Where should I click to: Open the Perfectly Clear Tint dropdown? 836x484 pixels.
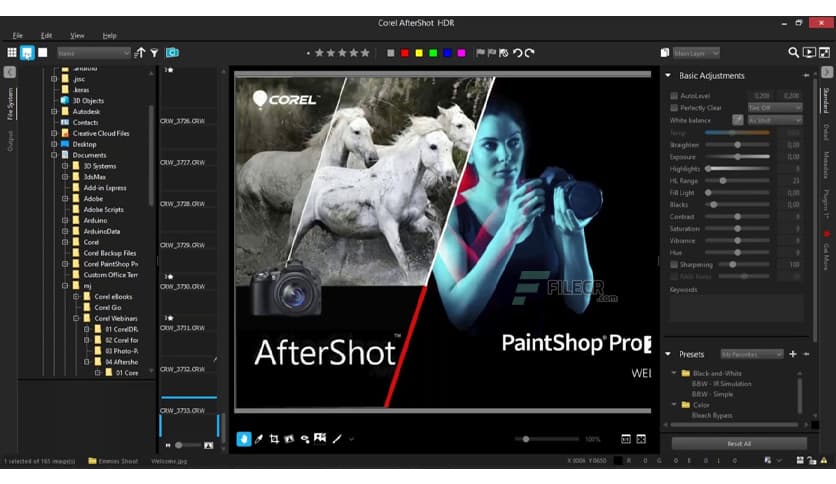(x=775, y=108)
